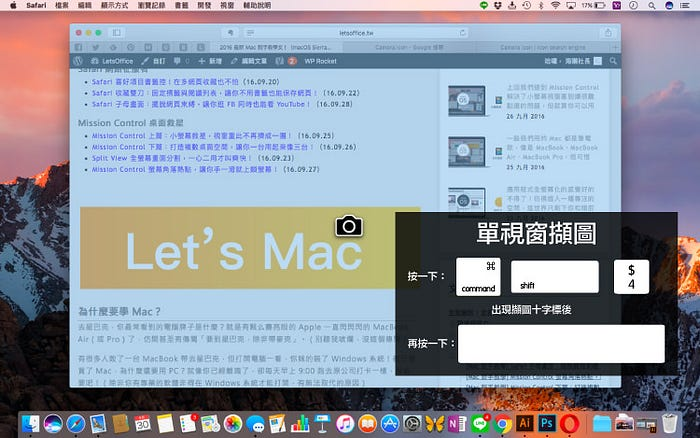Open Time Machine menu bar icon

[526, 5]
